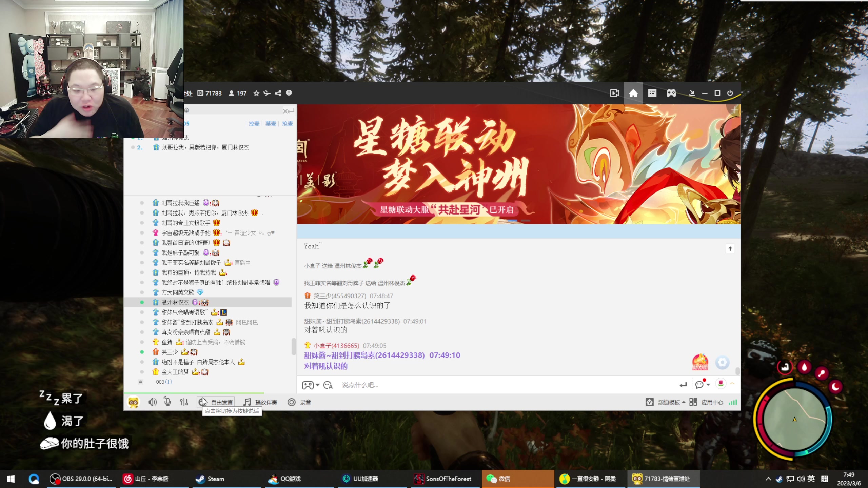Open the gamepad icon dropdown arrow
This screenshot has width=868, height=488.
(x=317, y=385)
